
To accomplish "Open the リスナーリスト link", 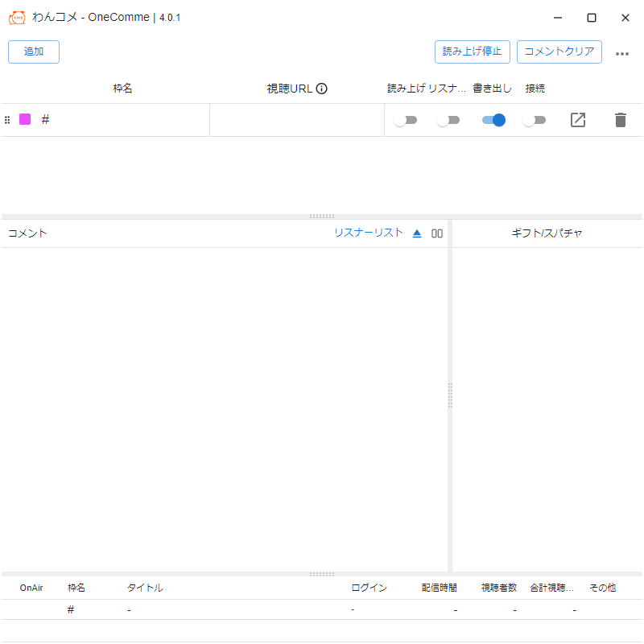I will click(369, 233).
